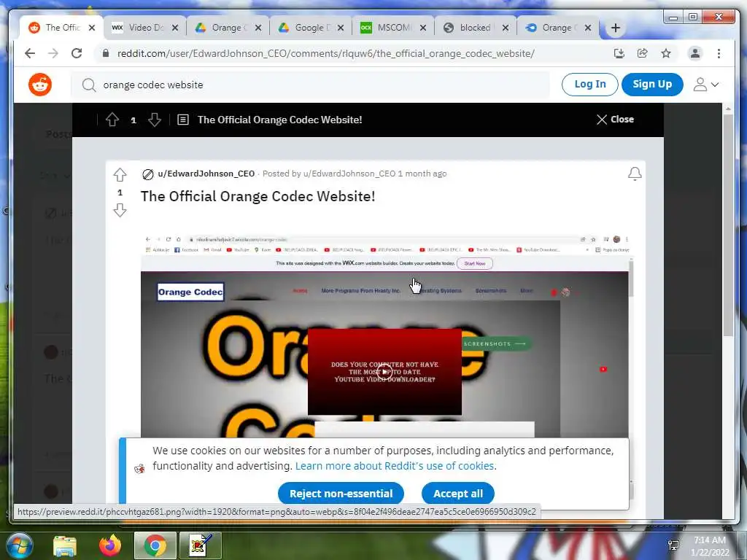Expand the user account dropdown menu
Screen dimensions: 747x560
pos(705,85)
